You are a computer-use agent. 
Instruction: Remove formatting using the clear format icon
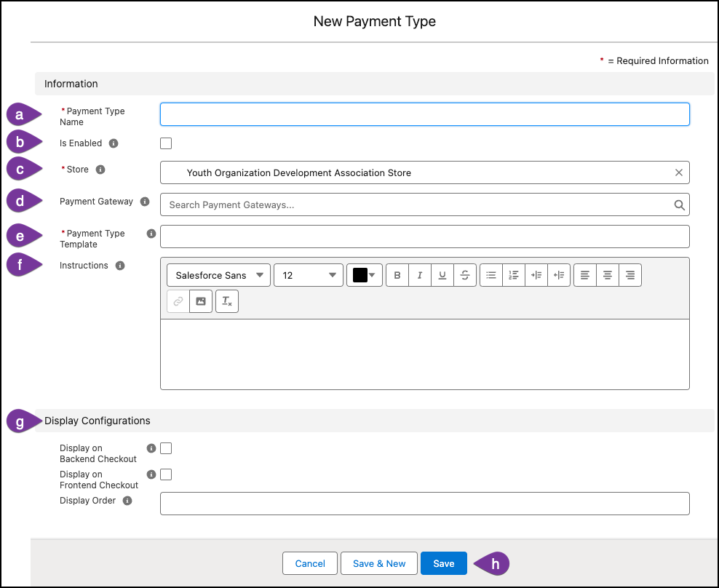click(226, 301)
